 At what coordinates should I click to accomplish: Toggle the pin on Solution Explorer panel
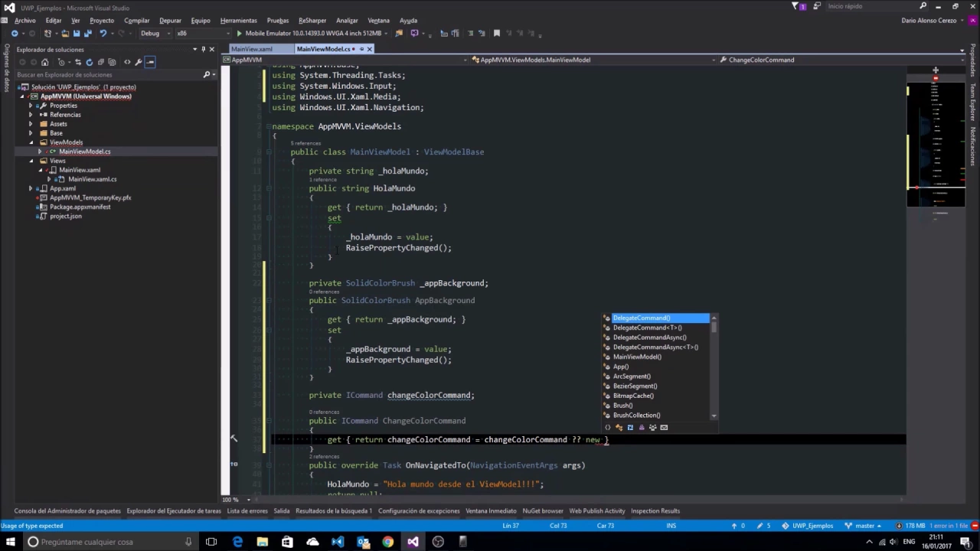pos(203,50)
